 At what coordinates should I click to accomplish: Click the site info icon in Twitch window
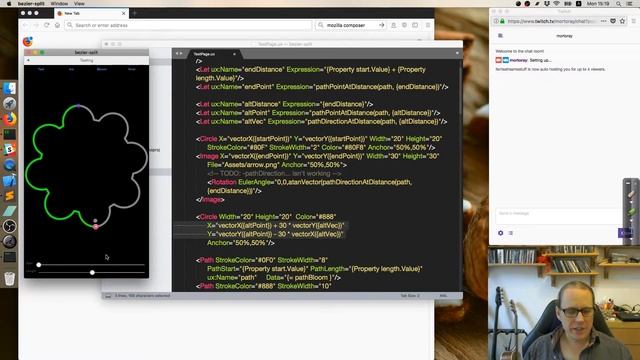pos(496,21)
